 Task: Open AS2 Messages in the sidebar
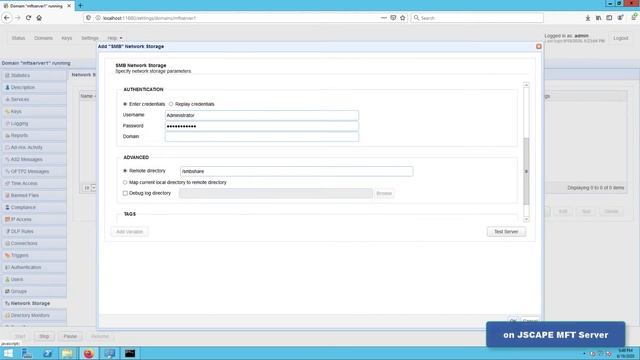pyautogui.click(x=33, y=160)
